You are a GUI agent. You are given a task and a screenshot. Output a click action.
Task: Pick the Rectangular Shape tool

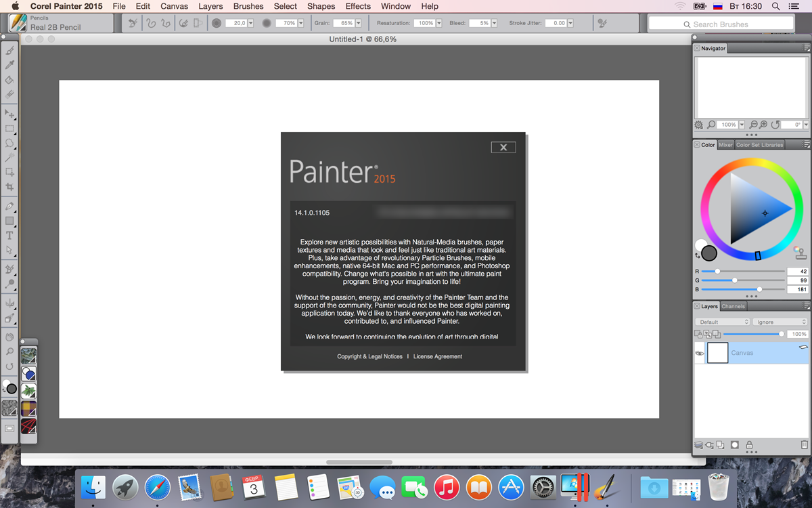(9, 221)
